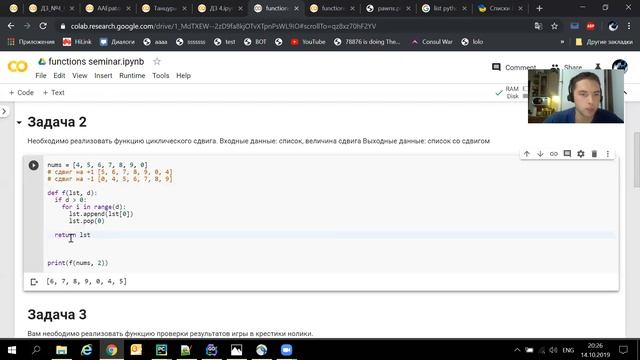
Task: Open the cell's three-dot more menu
Action: point(607,154)
